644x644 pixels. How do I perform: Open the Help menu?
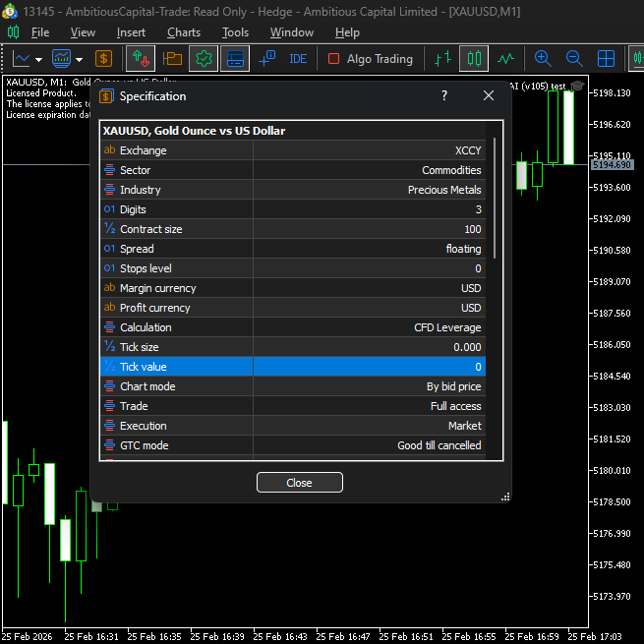click(x=347, y=32)
